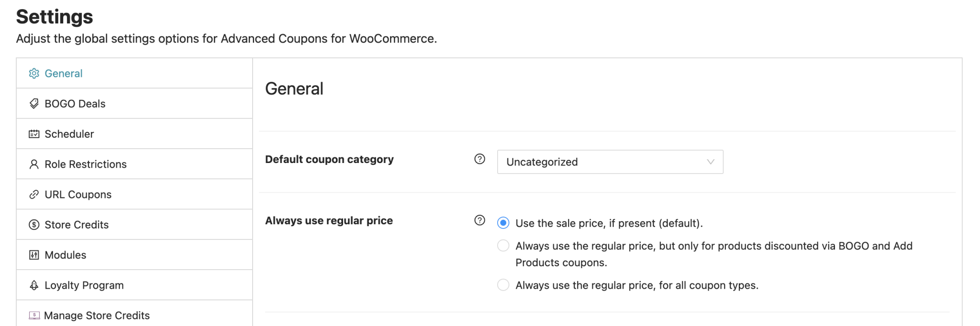Go to Role Restrictions settings
This screenshot has height=326, width=980.
tap(86, 164)
